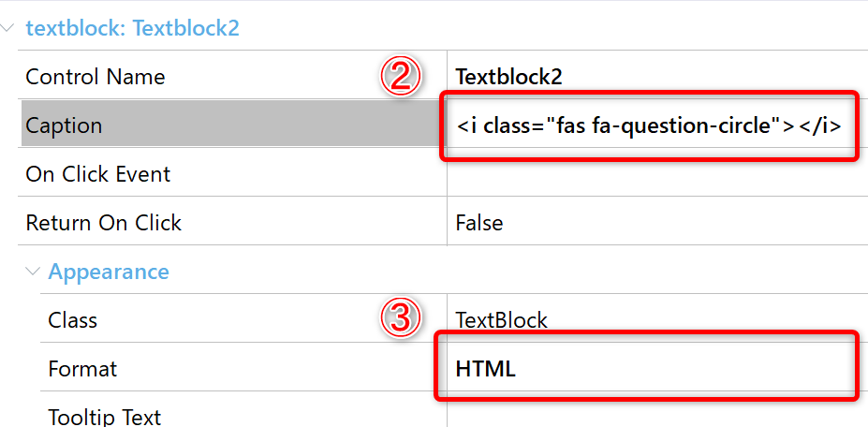The image size is (868, 427).
Task: Toggle the Return On Click False value
Action: (657, 223)
